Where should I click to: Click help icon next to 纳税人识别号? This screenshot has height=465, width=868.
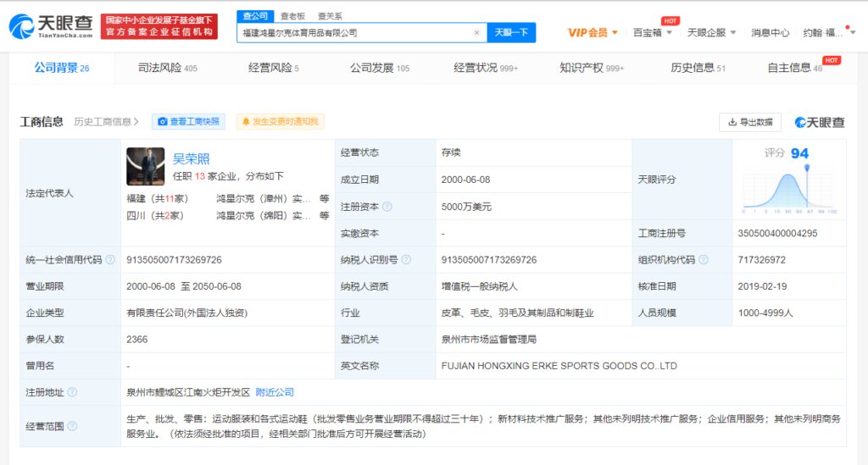pyautogui.click(x=406, y=259)
